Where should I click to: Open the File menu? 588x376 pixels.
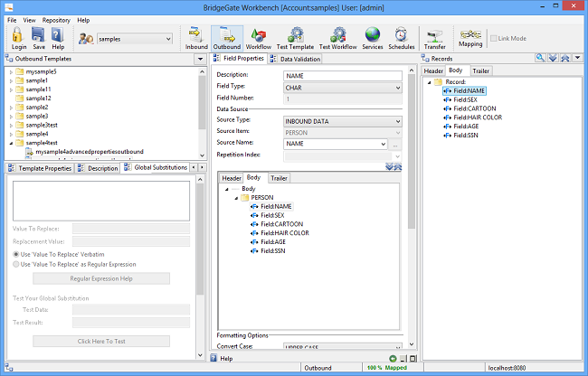pos(12,20)
